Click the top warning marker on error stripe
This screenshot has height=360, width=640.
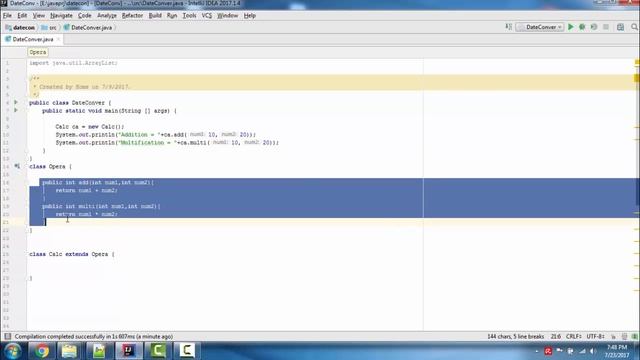(x=637, y=62)
